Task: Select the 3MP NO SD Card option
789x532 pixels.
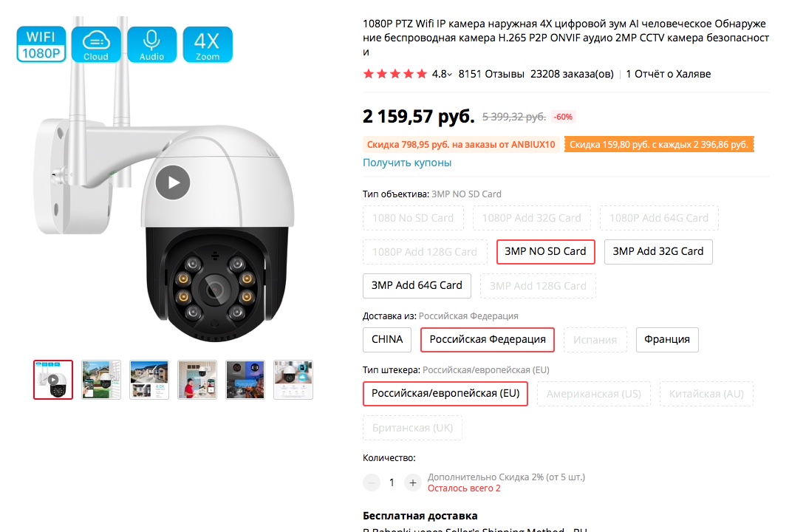Action: click(545, 251)
